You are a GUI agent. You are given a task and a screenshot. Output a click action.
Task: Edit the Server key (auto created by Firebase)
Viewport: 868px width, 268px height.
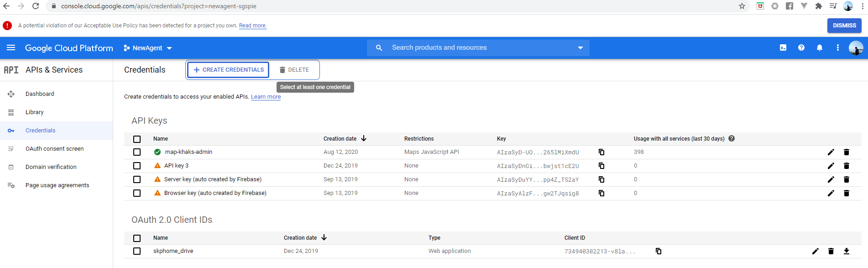pyautogui.click(x=831, y=179)
